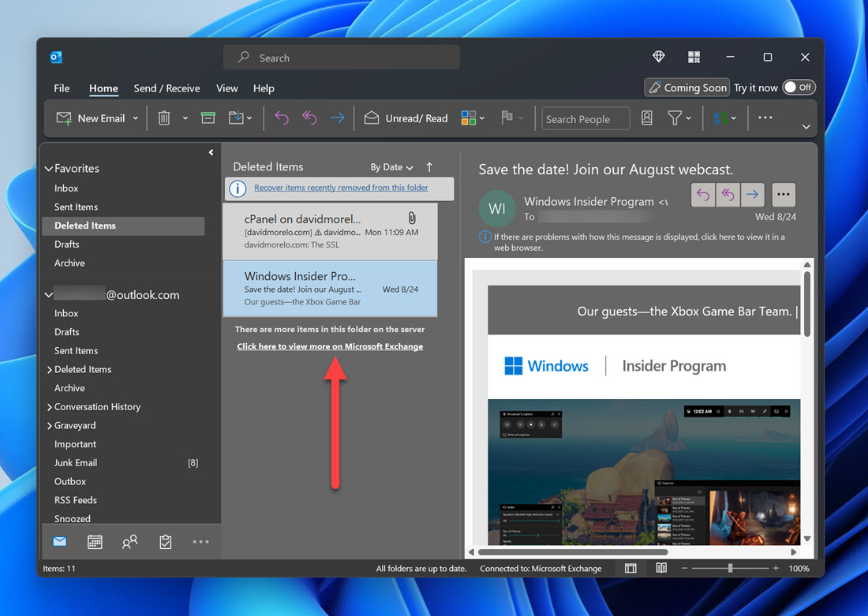Click Reply button in reading pane
This screenshot has height=616, width=868.
[x=703, y=194]
